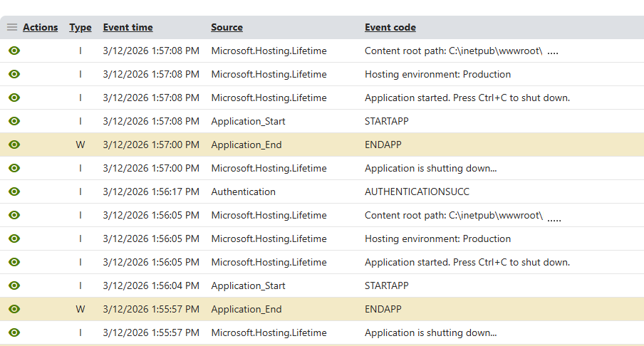The image size is (644, 346).
Task: Open eye icon for 1:57:00 PM shutting down row
Action: pos(14,168)
